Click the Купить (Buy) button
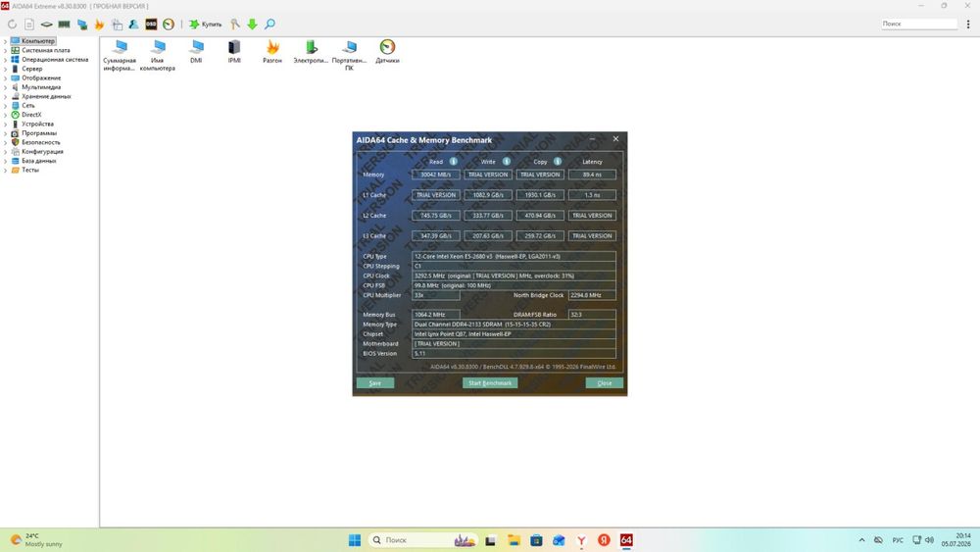 pos(206,25)
